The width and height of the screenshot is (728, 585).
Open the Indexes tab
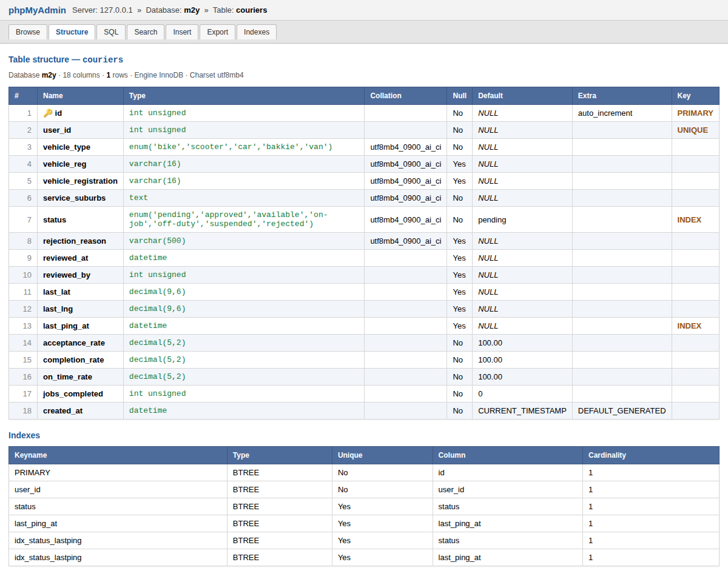point(257,32)
